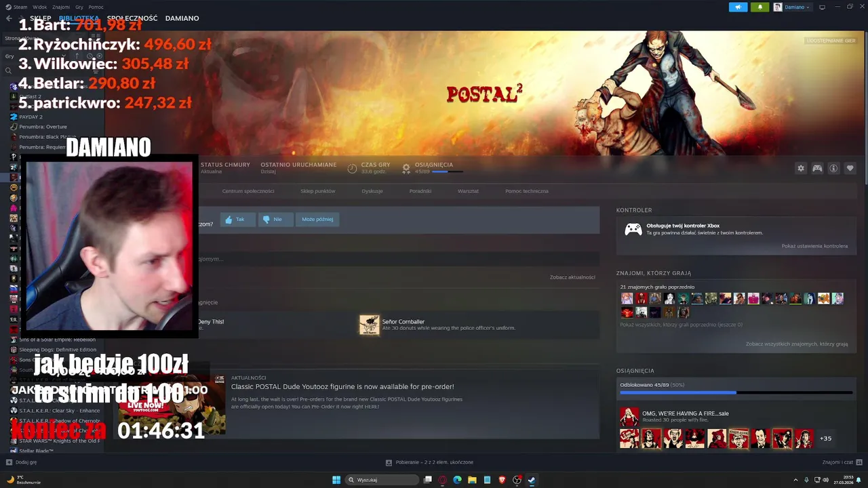Click the Windows Start button
868x488 pixels.
tap(336, 480)
